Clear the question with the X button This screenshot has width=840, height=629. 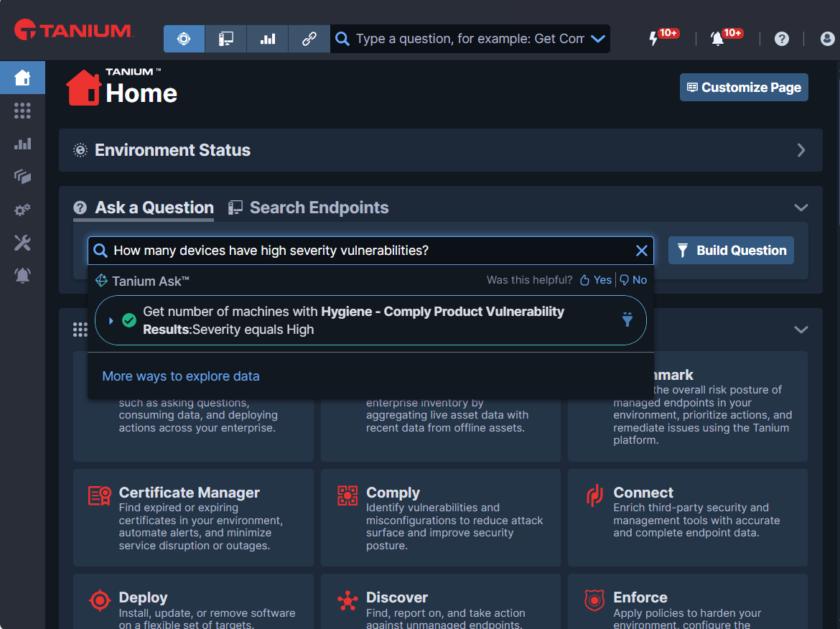[641, 250]
